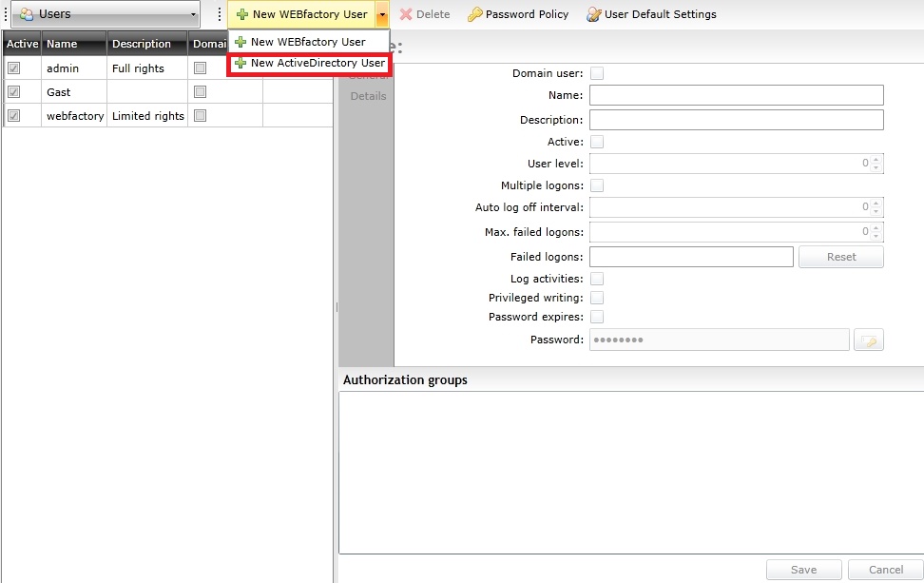Expand the Users dropdown selector
This screenshot has height=583, width=924.
(194, 14)
